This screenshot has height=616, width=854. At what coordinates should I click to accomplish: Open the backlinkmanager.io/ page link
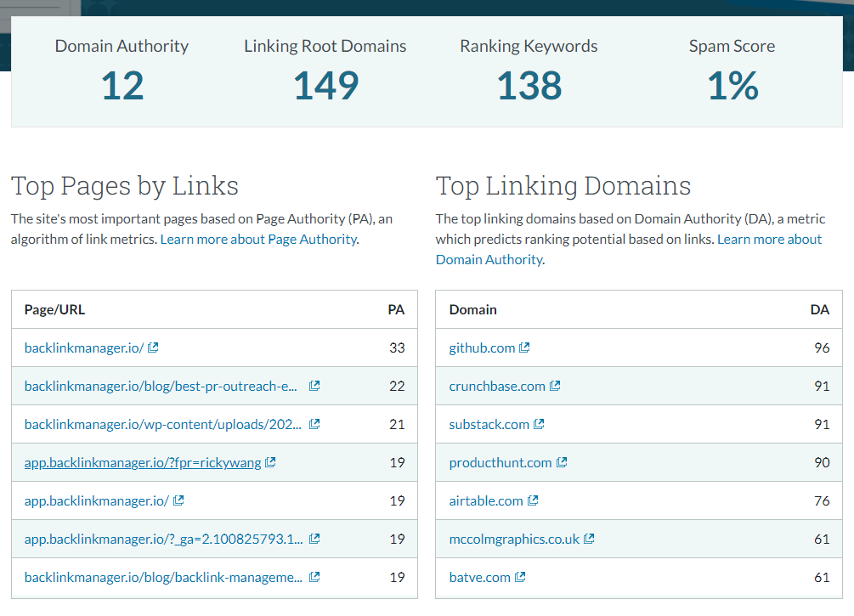click(x=84, y=348)
